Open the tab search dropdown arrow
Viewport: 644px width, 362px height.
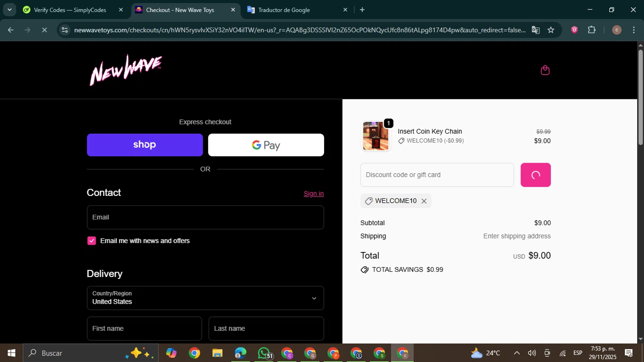pyautogui.click(x=9, y=10)
